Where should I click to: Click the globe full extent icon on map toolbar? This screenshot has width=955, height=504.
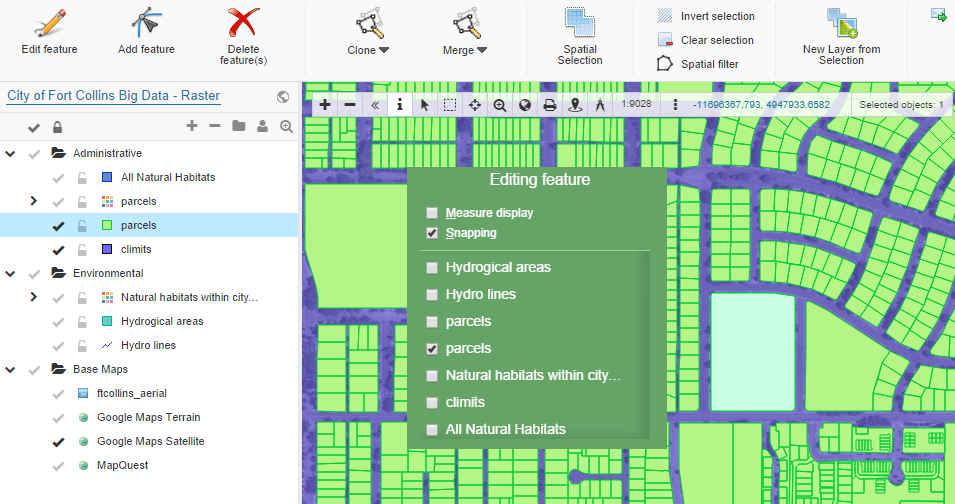[524, 105]
